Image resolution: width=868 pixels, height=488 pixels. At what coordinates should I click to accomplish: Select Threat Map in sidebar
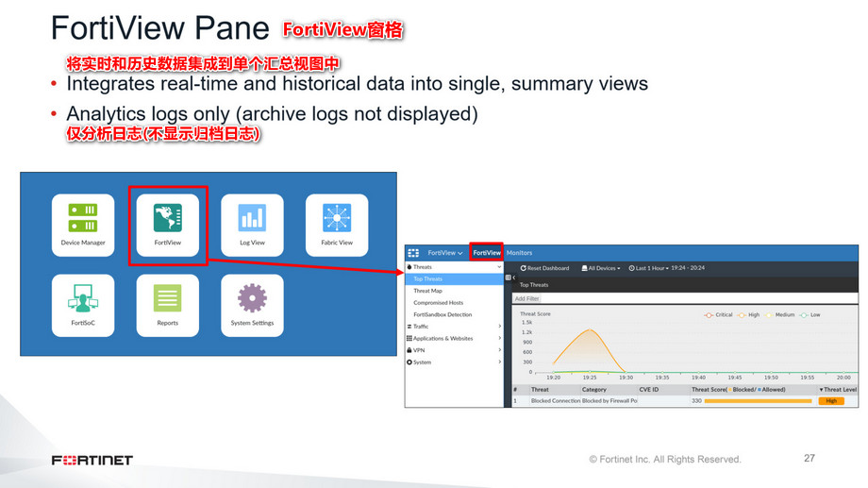[428, 291]
